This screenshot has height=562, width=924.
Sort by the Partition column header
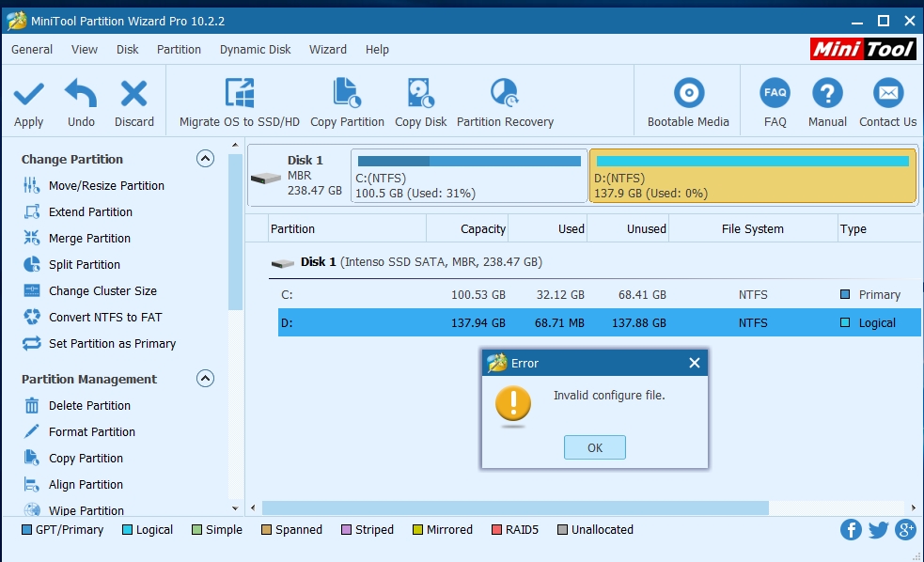(x=347, y=228)
